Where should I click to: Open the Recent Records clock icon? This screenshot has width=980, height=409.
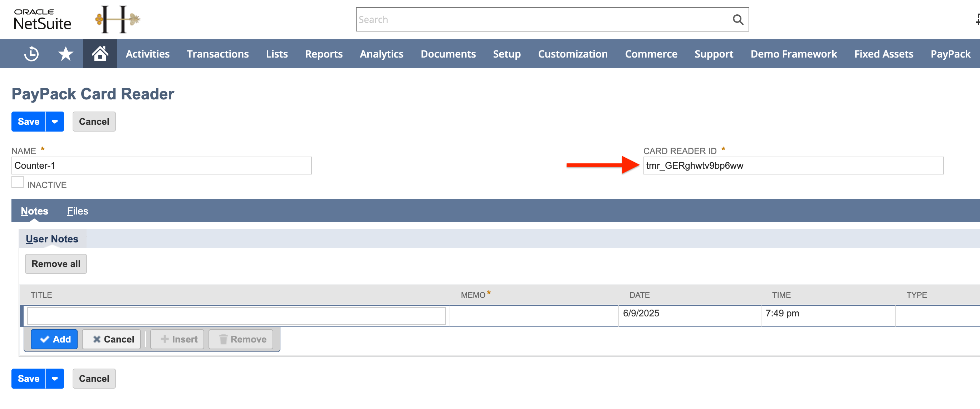31,54
